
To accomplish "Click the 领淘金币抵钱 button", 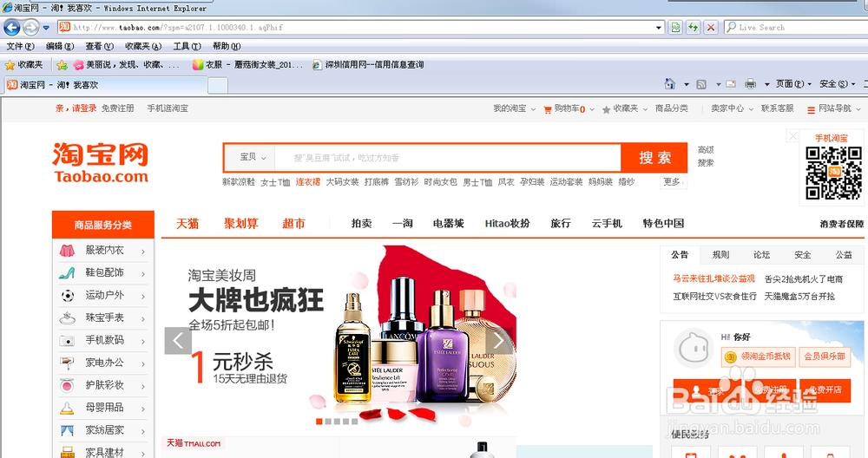I will pos(758,357).
